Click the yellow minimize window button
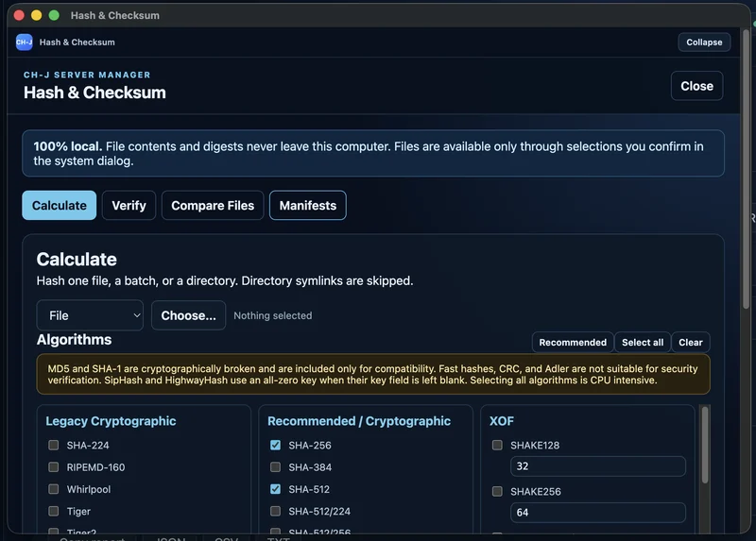 coord(36,15)
